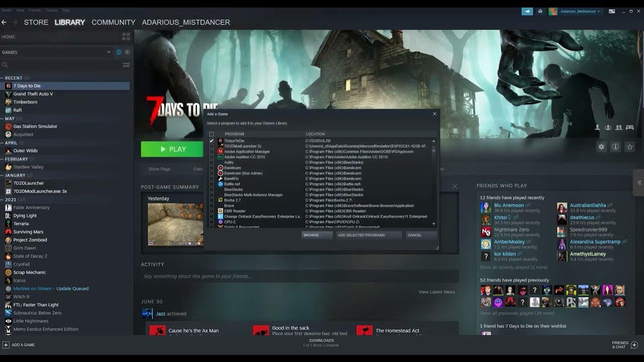Click the game settings gear icon

pos(601,147)
